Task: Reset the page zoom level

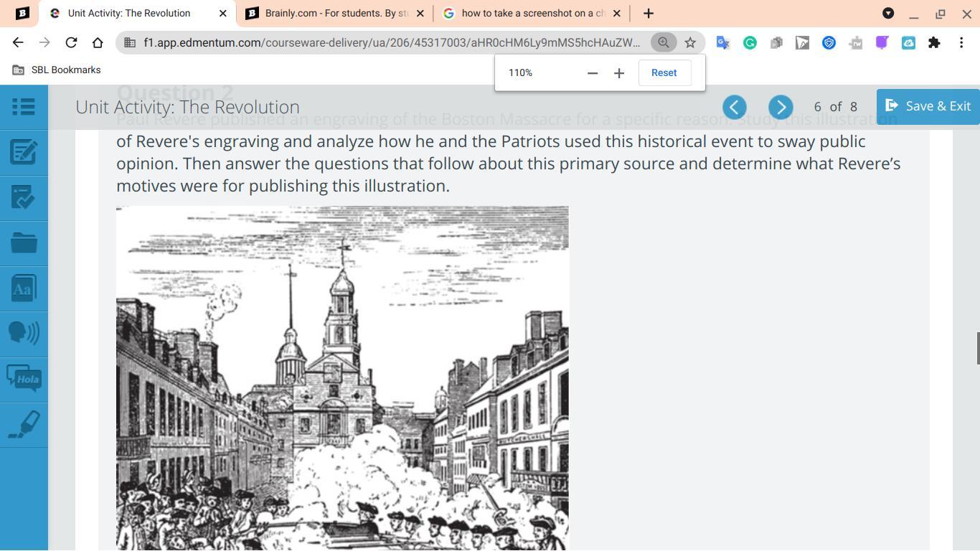Action: click(x=664, y=72)
